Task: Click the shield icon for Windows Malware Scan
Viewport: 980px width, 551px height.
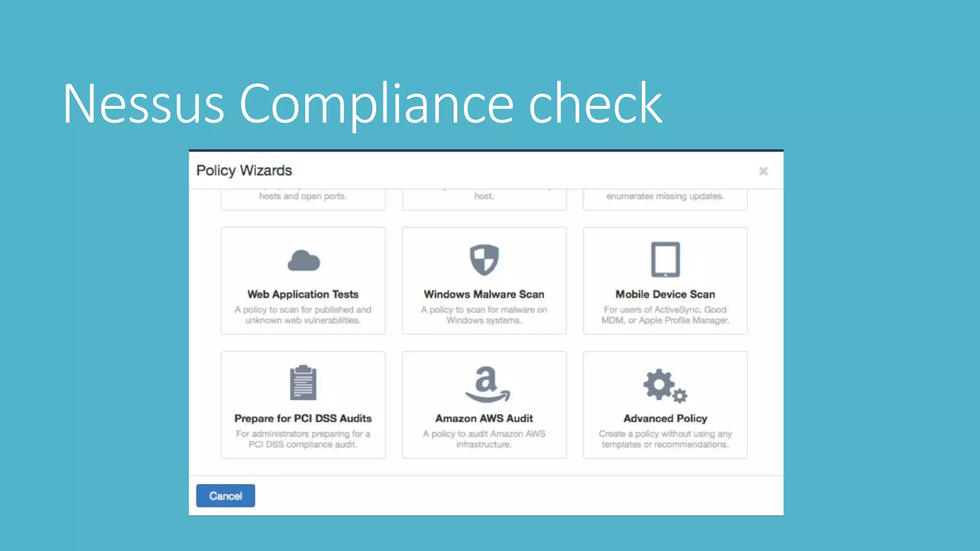Action: click(484, 260)
